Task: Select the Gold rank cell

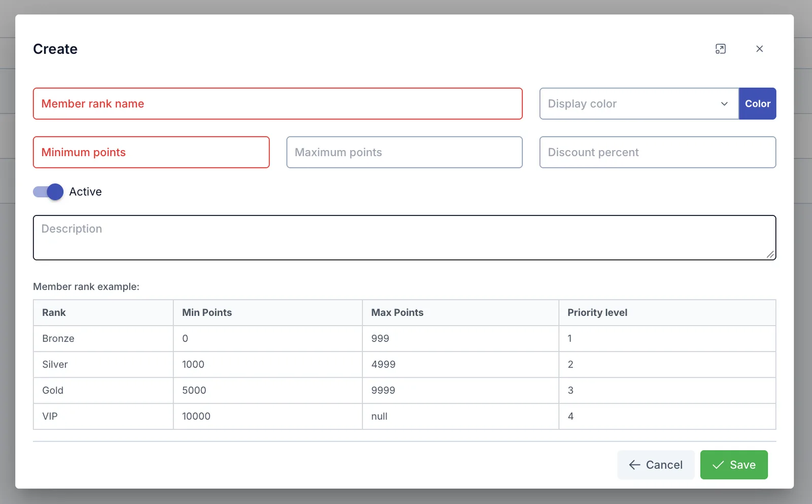Action: click(104, 390)
